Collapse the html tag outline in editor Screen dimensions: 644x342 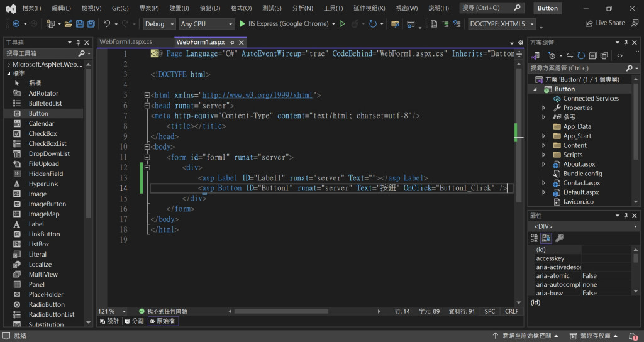pyautogui.click(x=147, y=96)
